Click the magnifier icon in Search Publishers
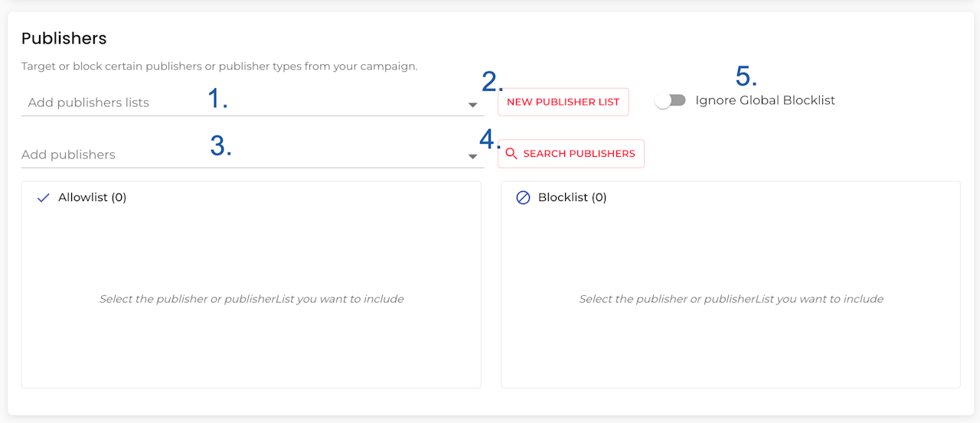Screen dimensions: 980x423 tap(511, 154)
